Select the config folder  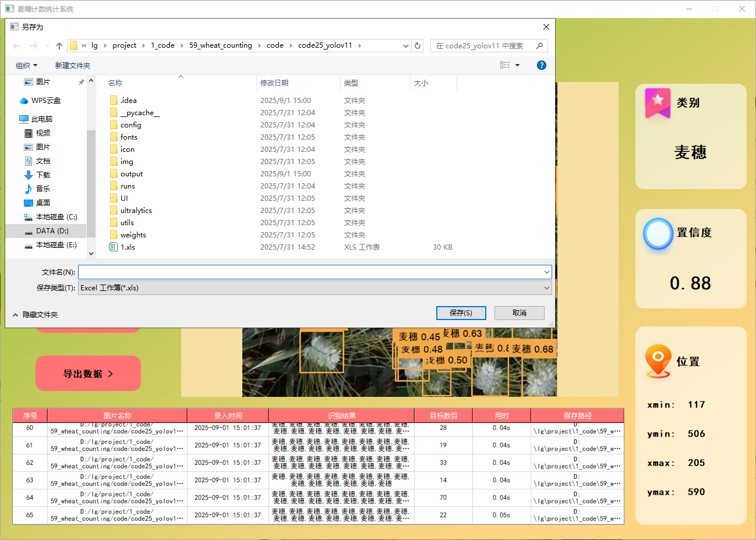pyautogui.click(x=131, y=125)
